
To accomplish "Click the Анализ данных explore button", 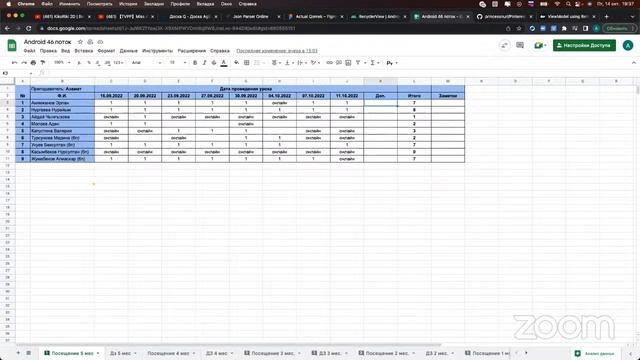I will (x=595, y=353).
